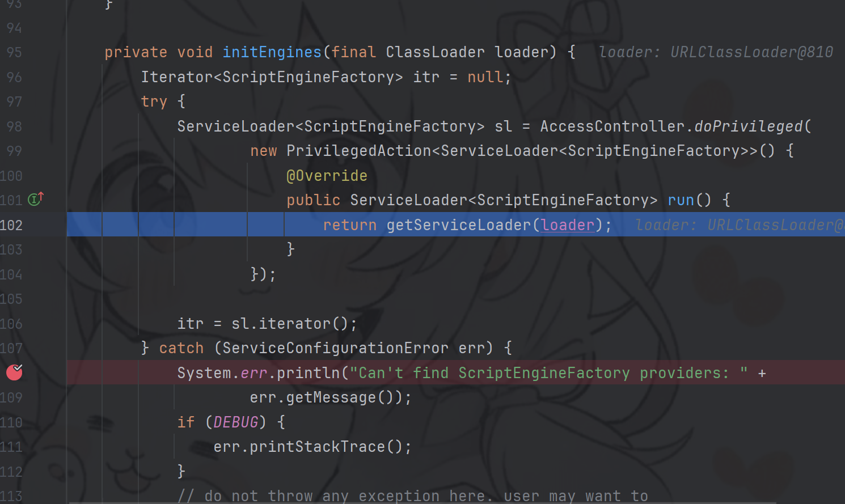Image resolution: width=845 pixels, height=504 pixels.
Task: Click the implements-method gutter icon on line 101
Action: pyautogui.click(x=36, y=200)
